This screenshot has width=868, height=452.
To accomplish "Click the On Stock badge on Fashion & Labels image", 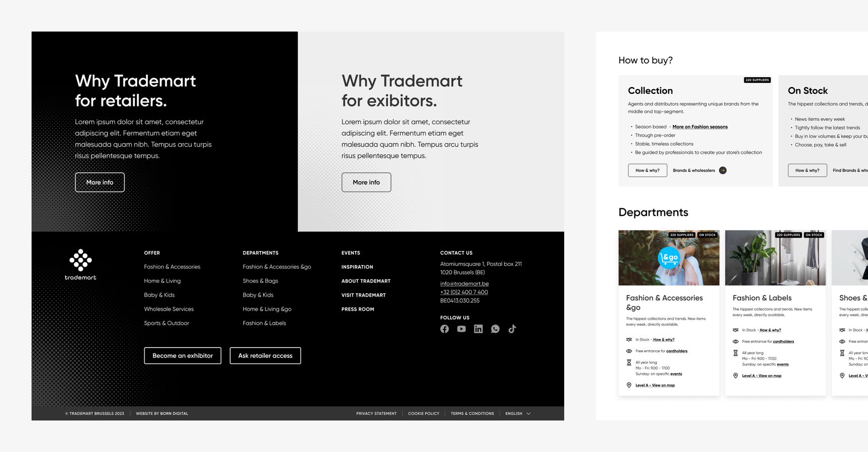I will [814, 235].
